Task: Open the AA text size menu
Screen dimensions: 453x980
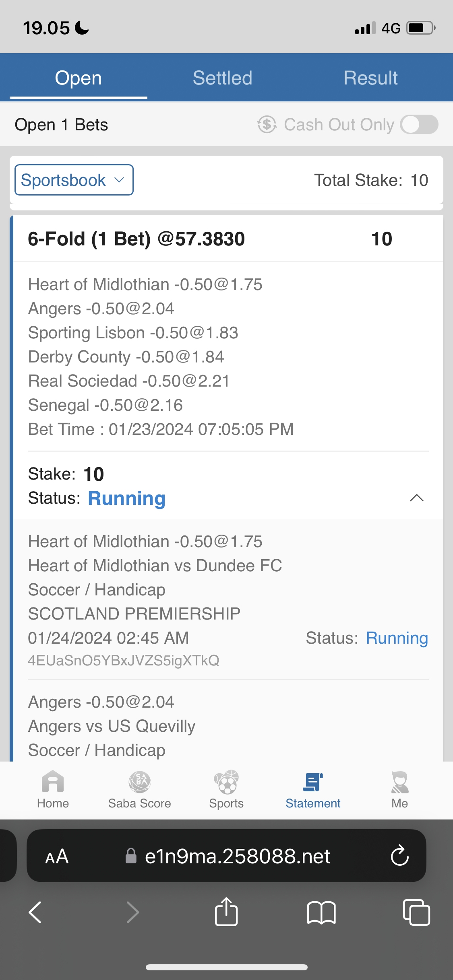Action: coord(57,856)
